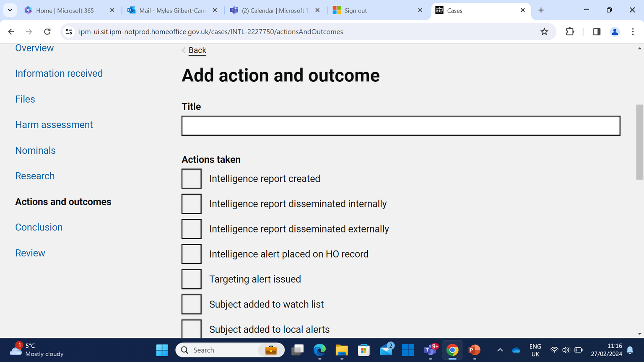Select Actions and outcomes in sidebar
This screenshot has width=644, height=362.
click(x=63, y=202)
